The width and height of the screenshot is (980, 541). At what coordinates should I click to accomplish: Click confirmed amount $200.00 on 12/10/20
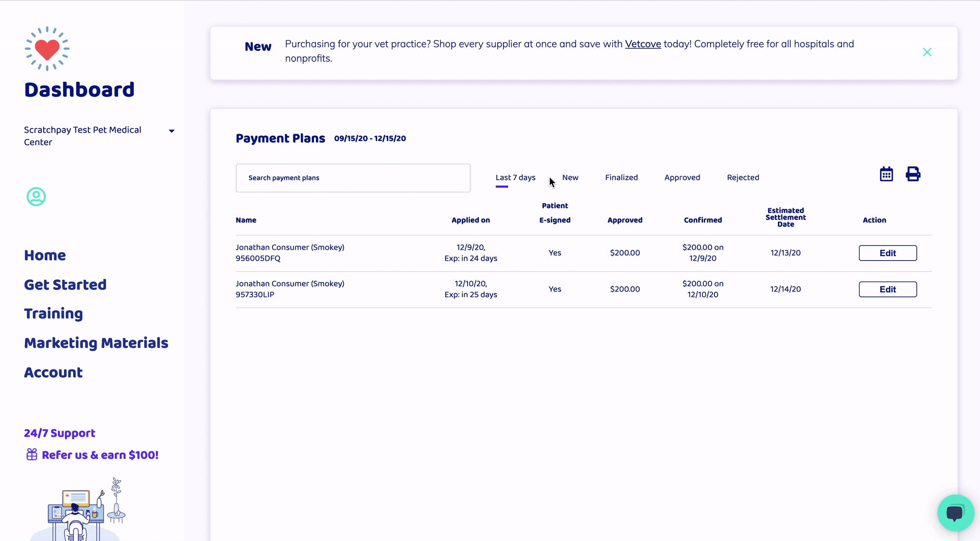pyautogui.click(x=703, y=289)
